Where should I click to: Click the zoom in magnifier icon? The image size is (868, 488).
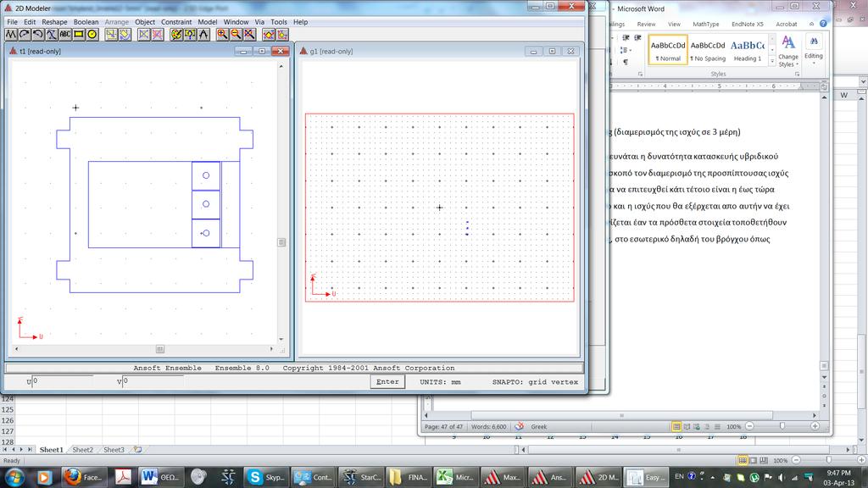click(x=223, y=34)
